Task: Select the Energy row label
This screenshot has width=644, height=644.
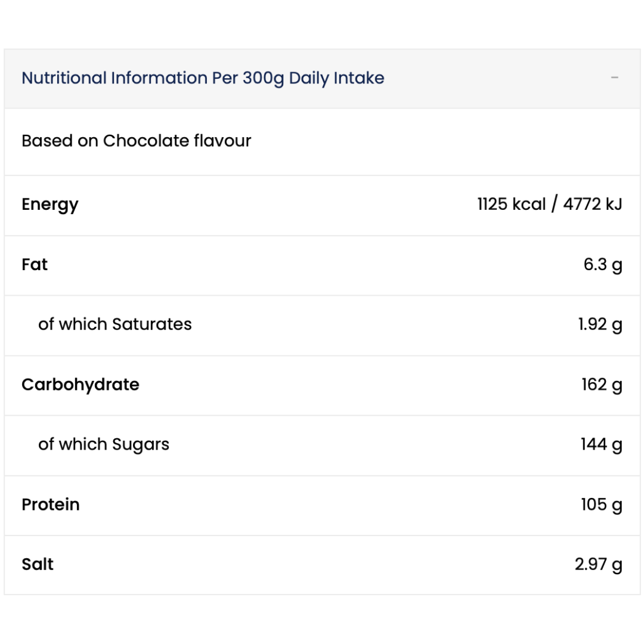Action: [50, 205]
